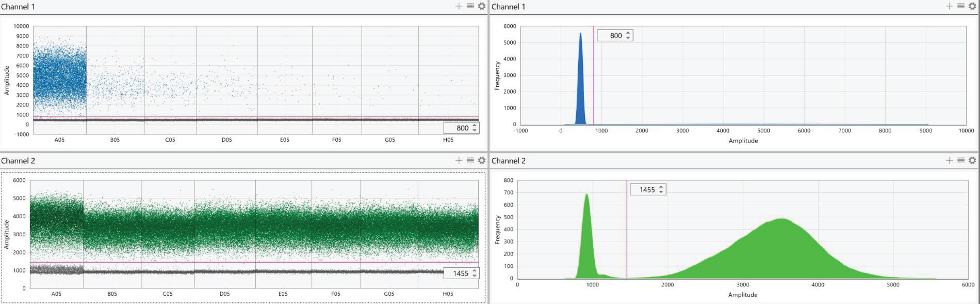Open gear settings of Channel 1 histogram panel

[972, 6]
